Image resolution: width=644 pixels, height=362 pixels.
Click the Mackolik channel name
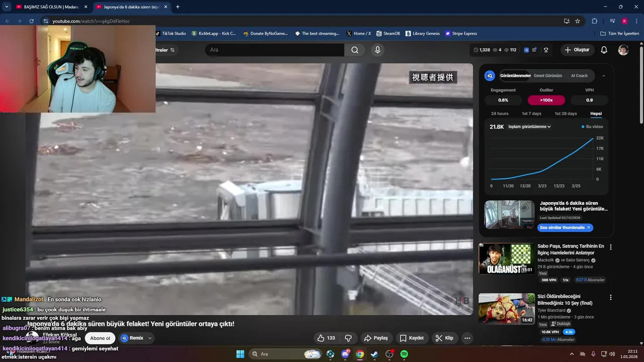545,260
